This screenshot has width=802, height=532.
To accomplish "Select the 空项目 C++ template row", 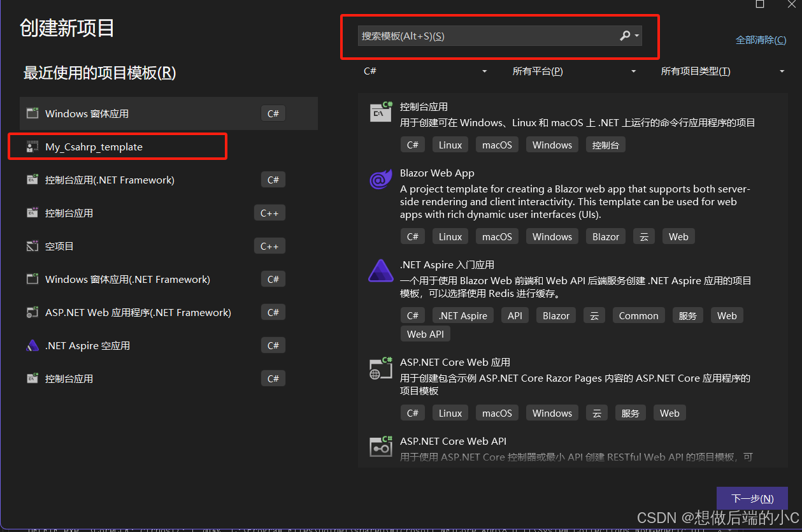I will pyautogui.click(x=169, y=246).
